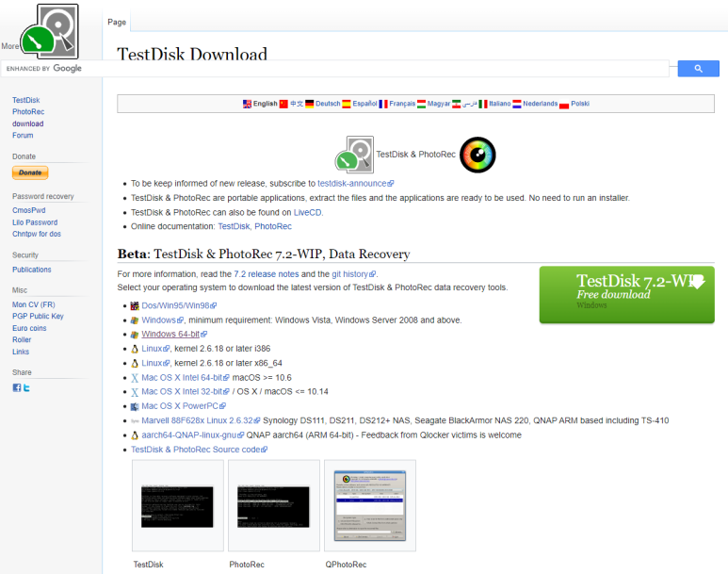Open the QPhotoRec screenshot thumbnail
Viewport: 728px width, 574px height.
click(370, 505)
